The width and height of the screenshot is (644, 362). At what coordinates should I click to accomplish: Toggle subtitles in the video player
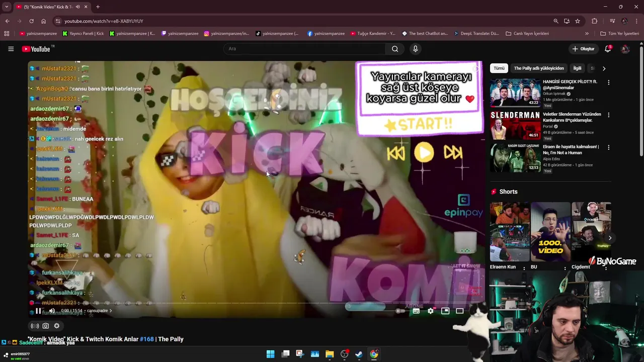[416, 311]
